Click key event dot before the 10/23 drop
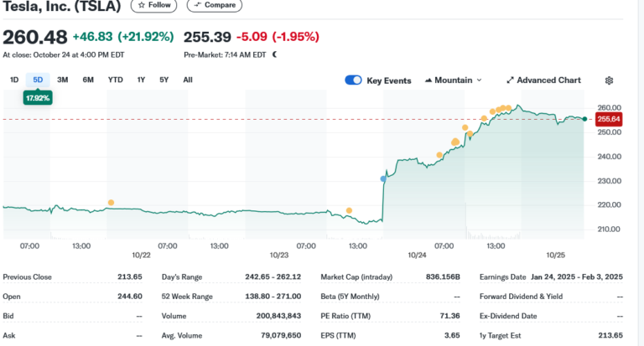Screen dimensions: 644x346 click(349, 210)
